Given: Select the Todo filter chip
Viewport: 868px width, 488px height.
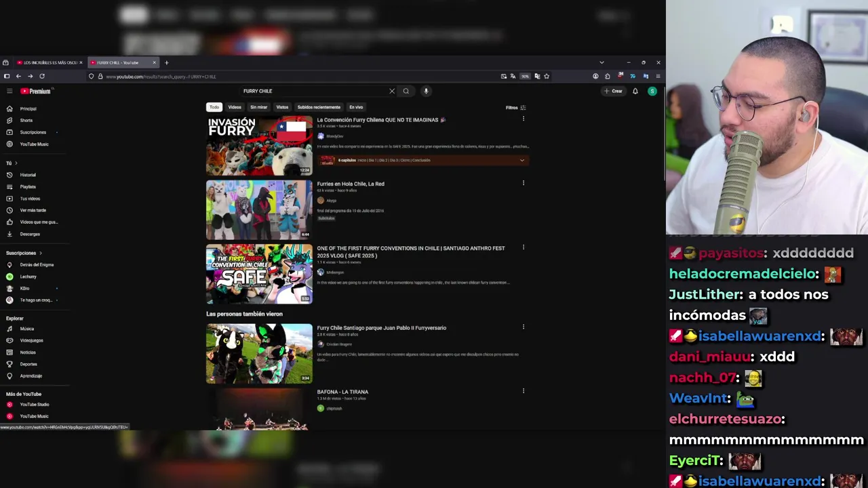Looking at the screenshot, I should click(214, 107).
